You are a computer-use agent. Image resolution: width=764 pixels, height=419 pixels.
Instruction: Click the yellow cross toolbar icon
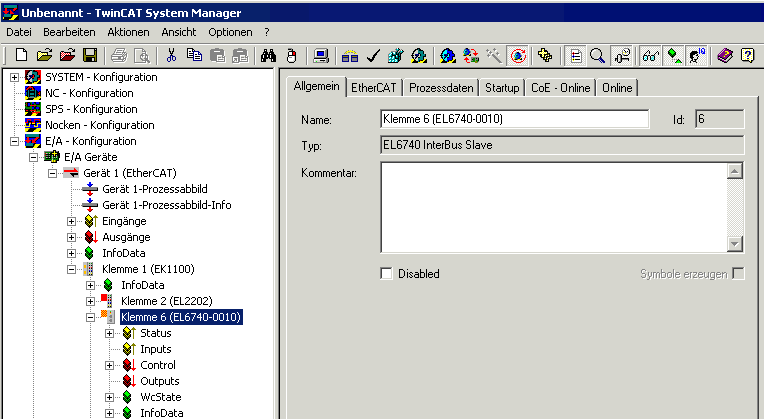coord(545,56)
